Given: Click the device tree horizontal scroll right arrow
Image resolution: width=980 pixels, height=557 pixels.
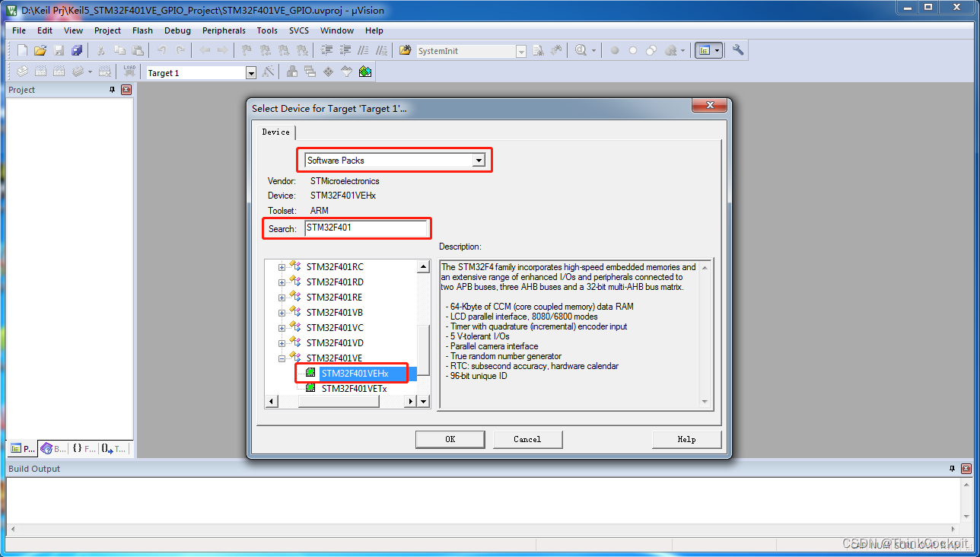Looking at the screenshot, I should [411, 401].
